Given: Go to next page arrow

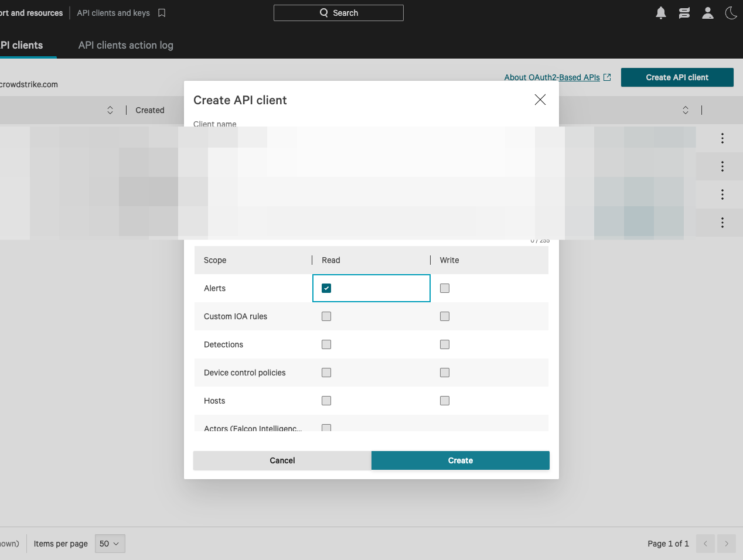Looking at the screenshot, I should pyautogui.click(x=727, y=544).
